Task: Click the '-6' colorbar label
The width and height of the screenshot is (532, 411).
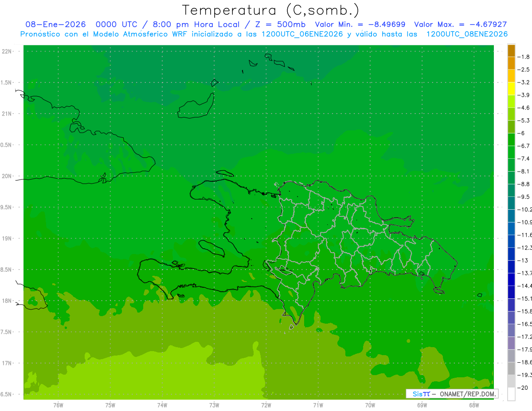Action: [x=521, y=133]
